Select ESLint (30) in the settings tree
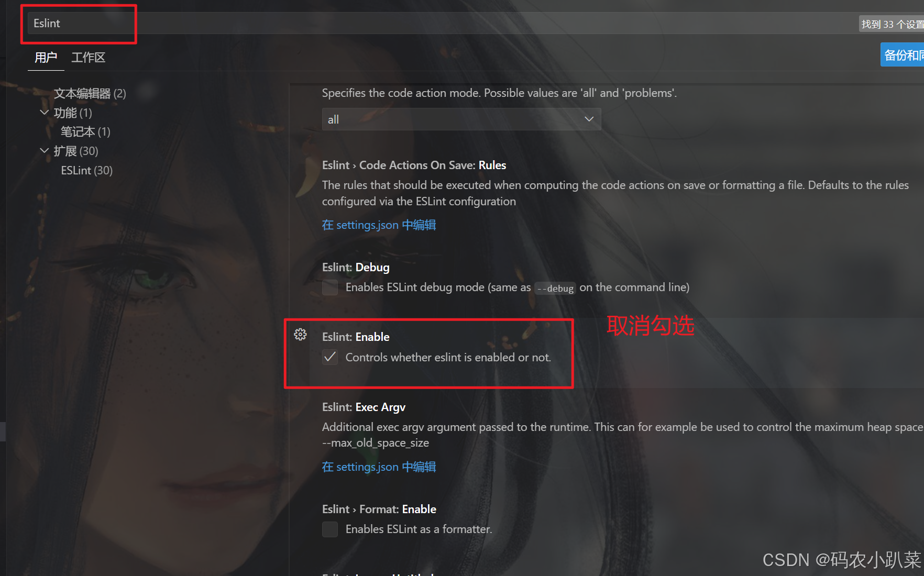Viewport: 924px width, 576px height. click(x=86, y=171)
